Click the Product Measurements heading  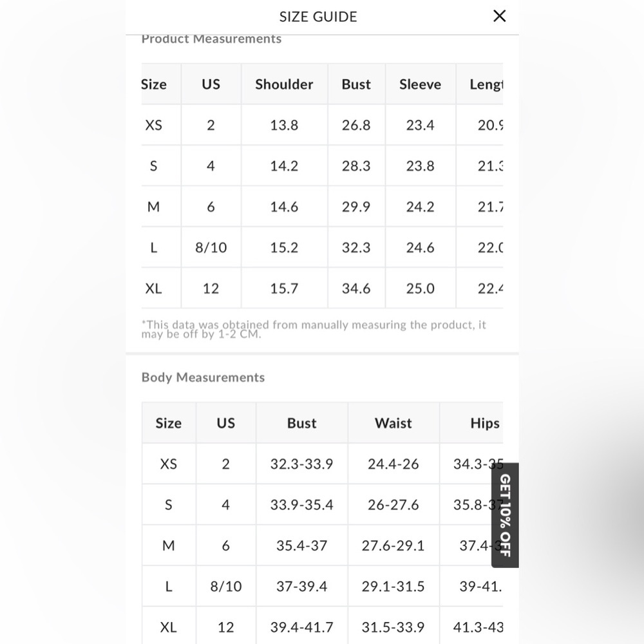[x=211, y=39]
